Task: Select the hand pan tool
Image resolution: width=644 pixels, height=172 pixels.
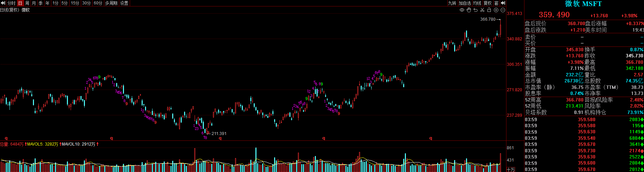Action: 469,10
